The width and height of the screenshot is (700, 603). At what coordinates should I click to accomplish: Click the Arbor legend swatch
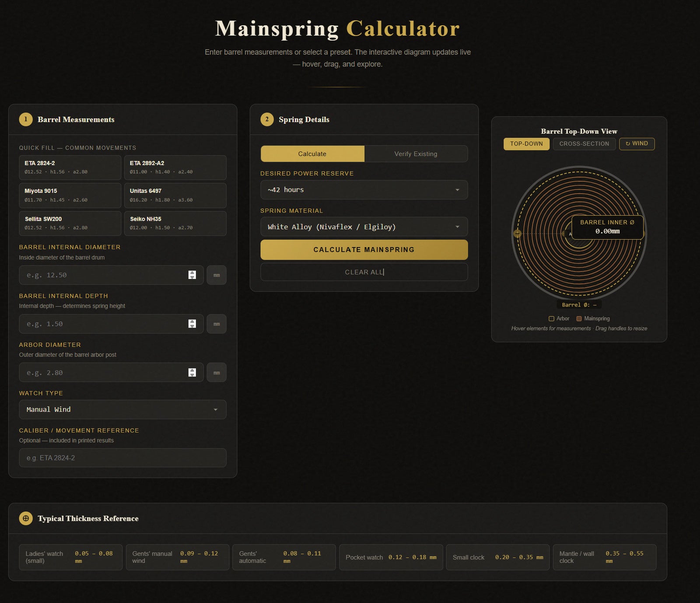[x=551, y=319]
